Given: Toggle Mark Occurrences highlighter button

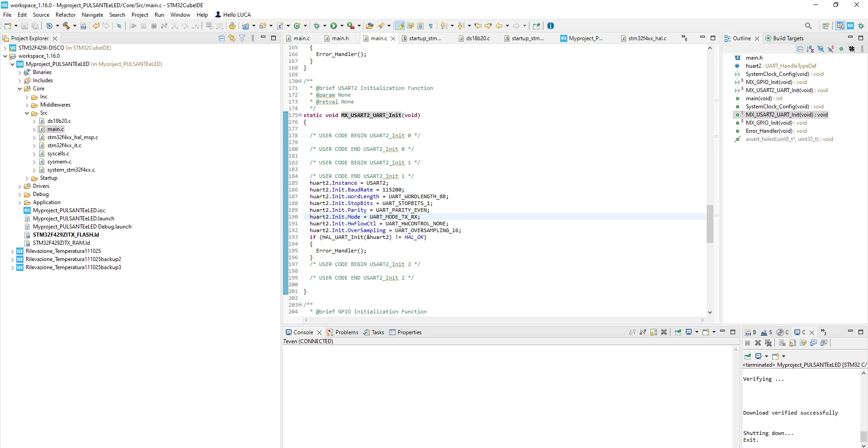Looking at the screenshot, I should click(x=400, y=26).
